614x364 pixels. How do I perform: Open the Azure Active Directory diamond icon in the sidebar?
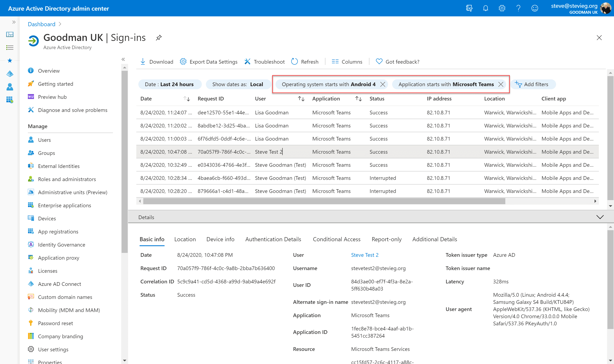tap(10, 74)
